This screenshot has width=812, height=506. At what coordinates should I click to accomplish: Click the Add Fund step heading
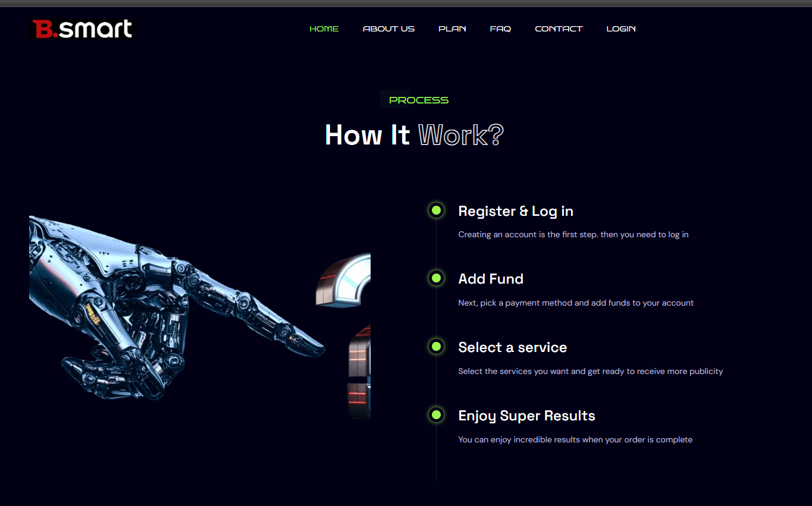click(491, 279)
